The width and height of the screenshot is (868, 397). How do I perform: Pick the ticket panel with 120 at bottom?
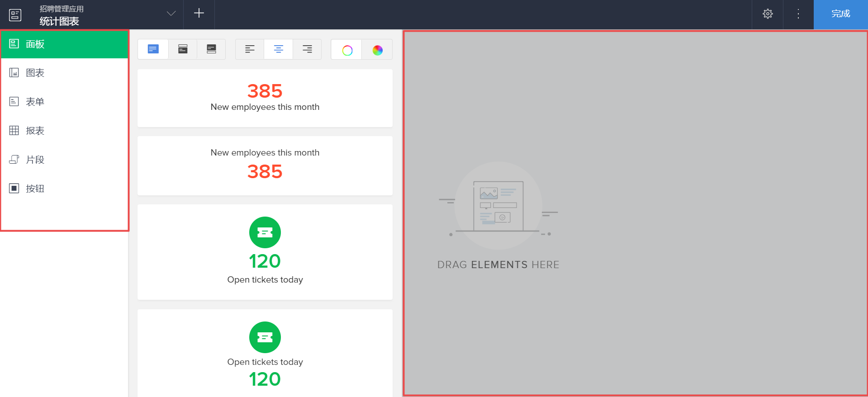coord(265,353)
